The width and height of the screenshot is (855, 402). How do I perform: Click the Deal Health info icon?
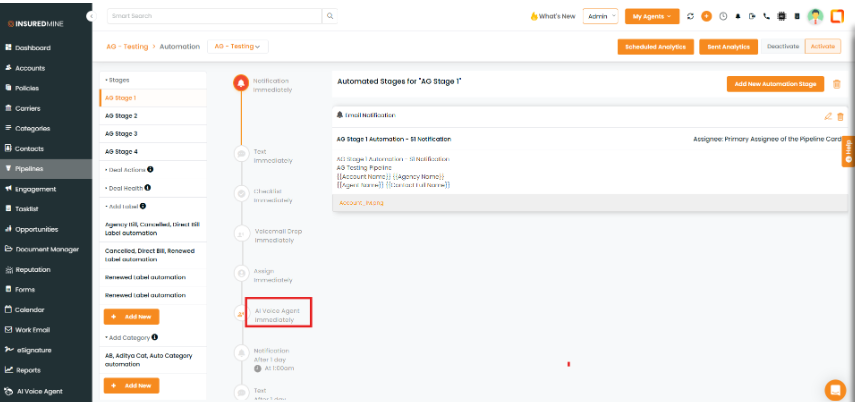click(x=148, y=187)
